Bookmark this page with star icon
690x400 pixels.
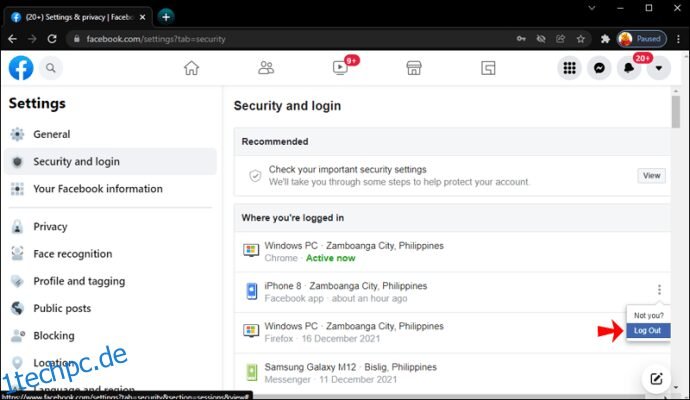point(581,39)
